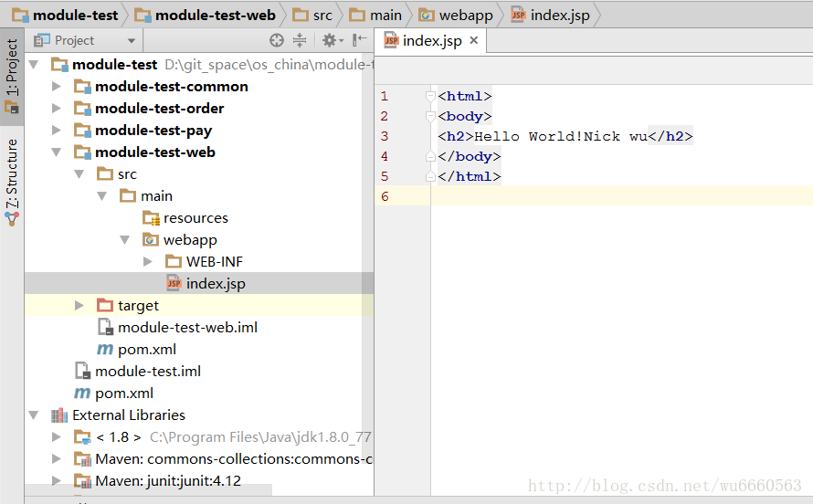Image resolution: width=813 pixels, height=504 pixels.
Task: Select the resources folder icon
Action: 152,218
